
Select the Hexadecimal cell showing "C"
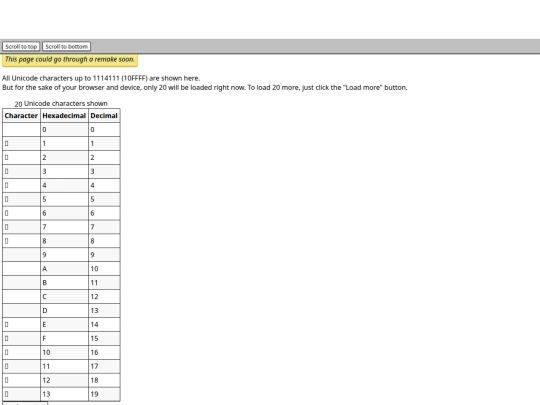click(64, 297)
